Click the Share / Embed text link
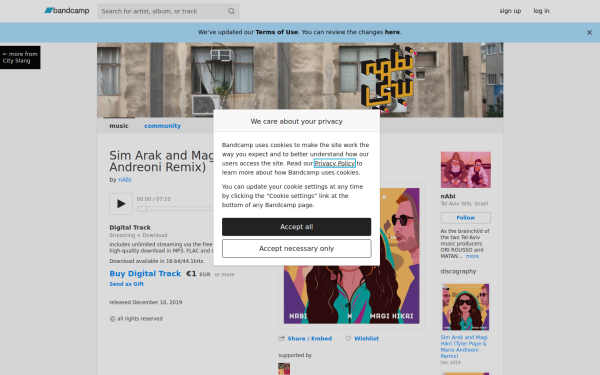 [x=310, y=339]
